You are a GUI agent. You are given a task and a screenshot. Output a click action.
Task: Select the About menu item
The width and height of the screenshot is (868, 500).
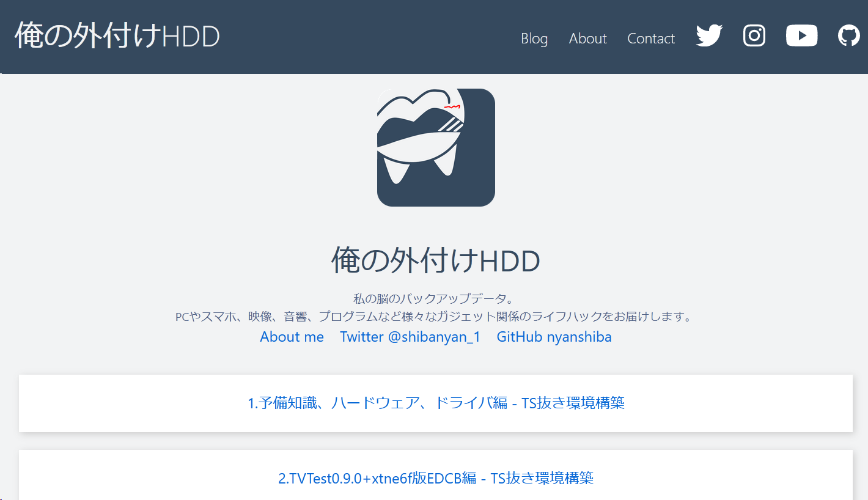tap(587, 38)
